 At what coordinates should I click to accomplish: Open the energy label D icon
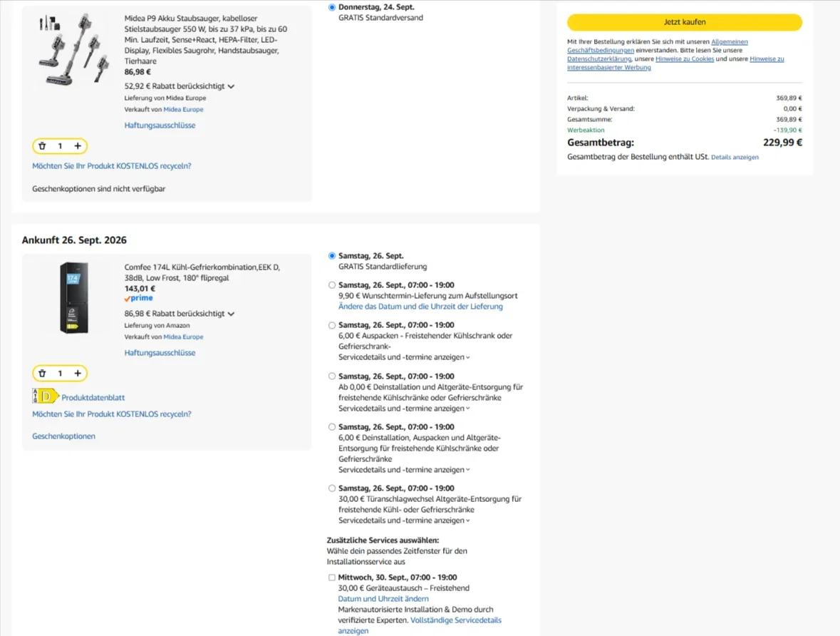pos(46,396)
